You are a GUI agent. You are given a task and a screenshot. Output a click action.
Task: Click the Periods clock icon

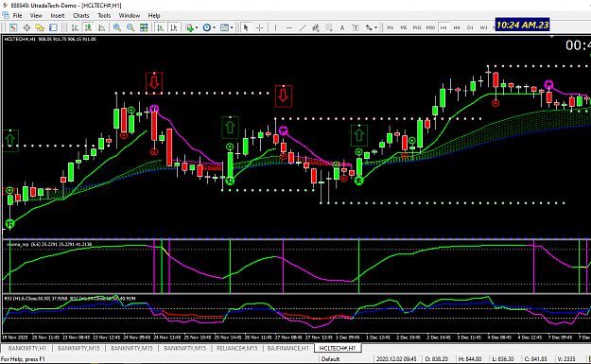[x=206, y=27]
